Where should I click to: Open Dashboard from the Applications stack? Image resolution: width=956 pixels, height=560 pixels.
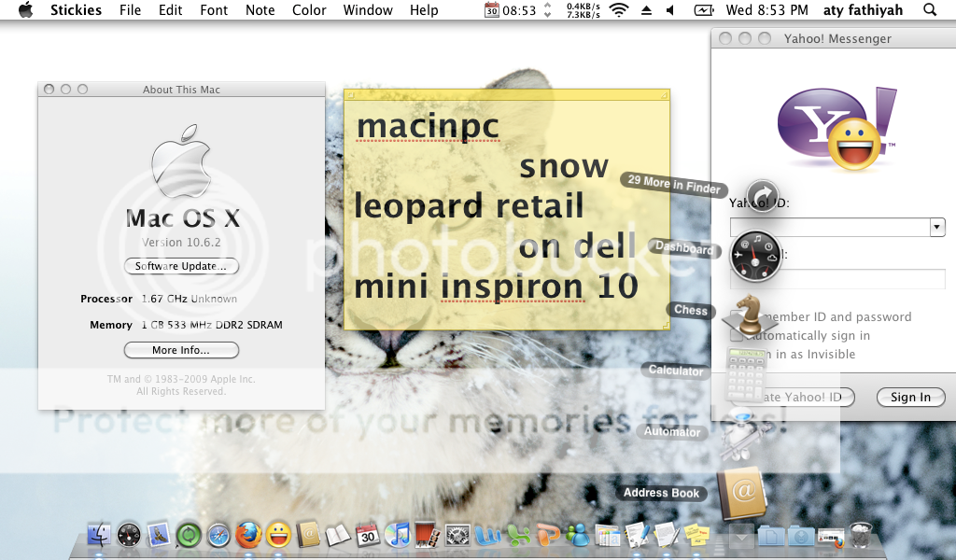(755, 256)
